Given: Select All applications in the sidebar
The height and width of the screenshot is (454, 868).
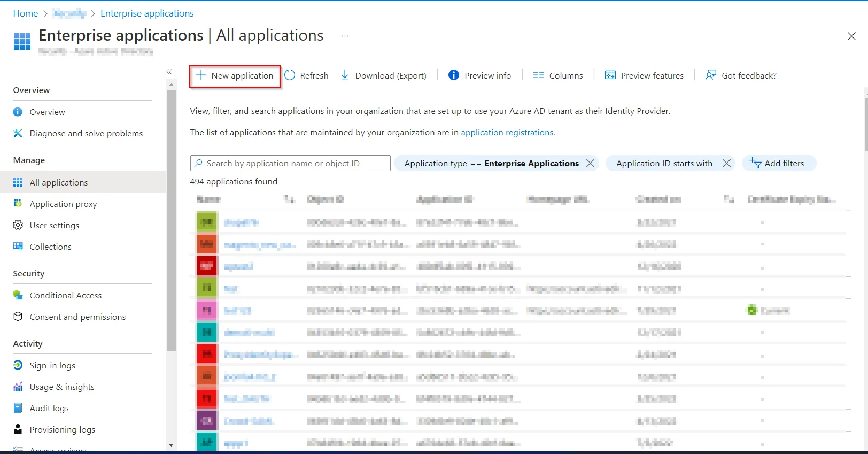Looking at the screenshot, I should click(x=83, y=182).
